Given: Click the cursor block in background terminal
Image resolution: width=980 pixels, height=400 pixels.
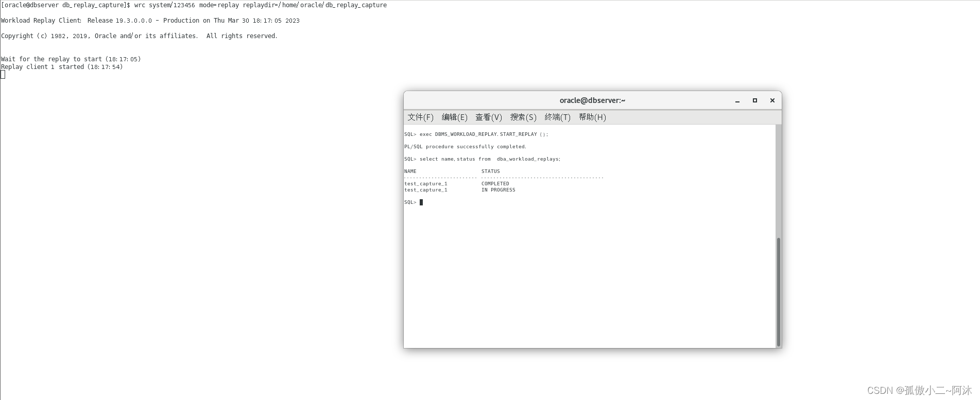Looking at the screenshot, I should pyautogui.click(x=3, y=75).
